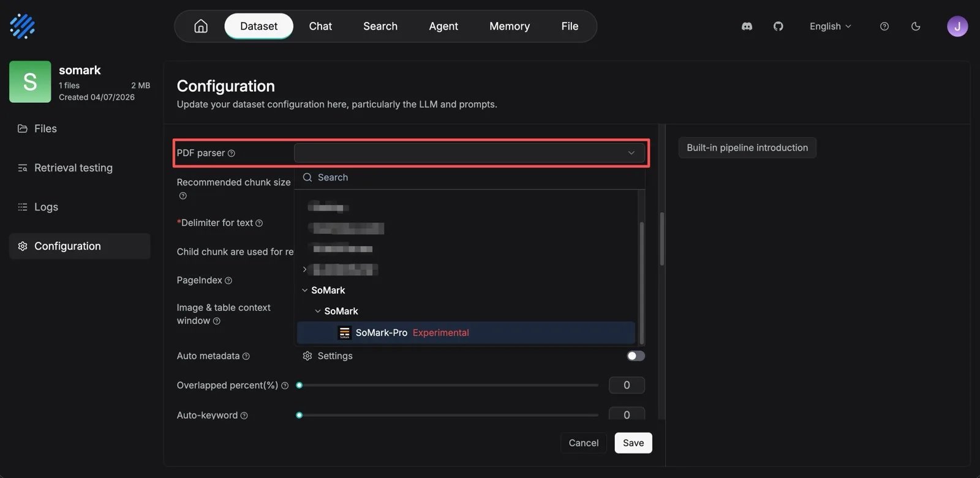Click the Search field in parser dropdown
Screen dimensions: 980x478
pos(470,177)
